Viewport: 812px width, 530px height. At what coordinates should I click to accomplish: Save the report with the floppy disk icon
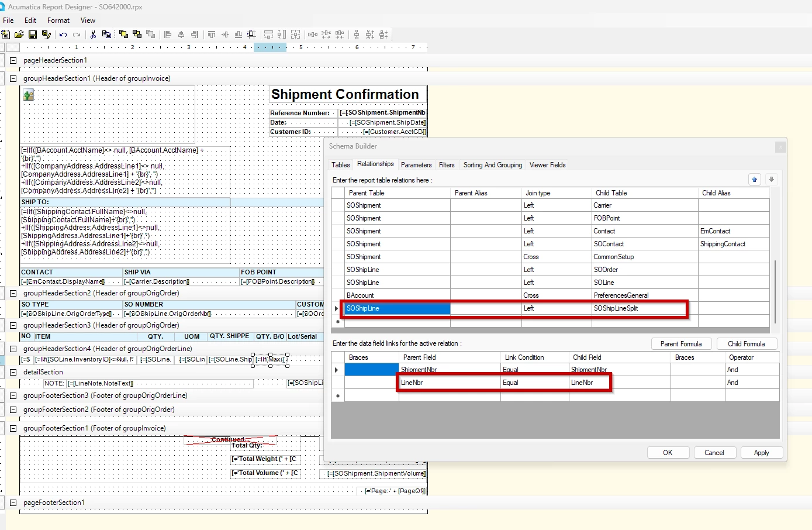(33, 35)
